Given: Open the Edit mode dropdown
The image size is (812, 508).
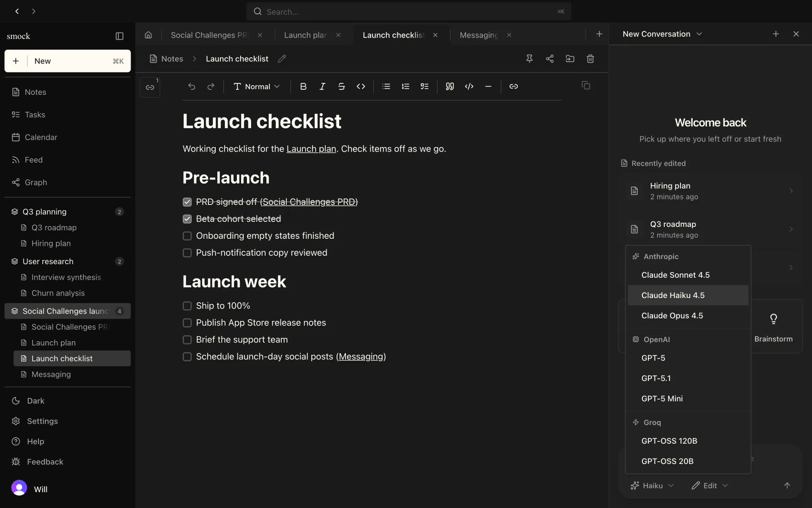Looking at the screenshot, I should tap(709, 486).
